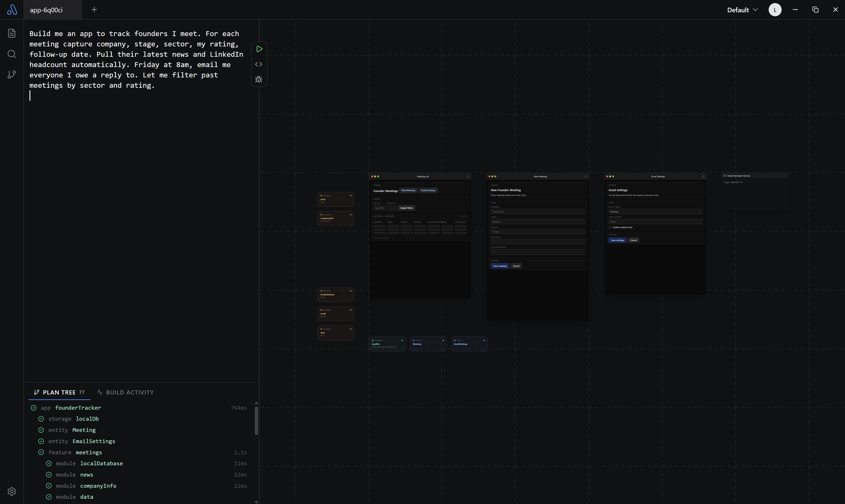Click the Email Reminder Service node icon
Screen dimensions: 845x504
coord(725,175)
